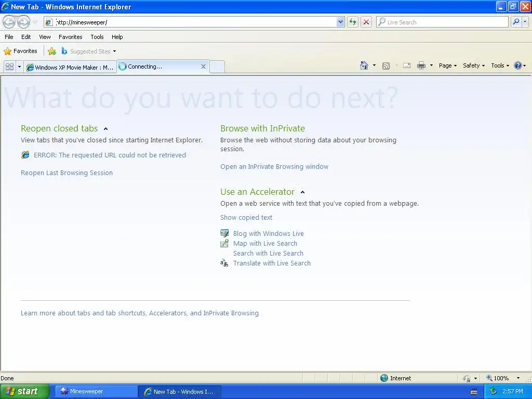
Task: Open the zoom level dropdown arrow
Action: pos(518,378)
